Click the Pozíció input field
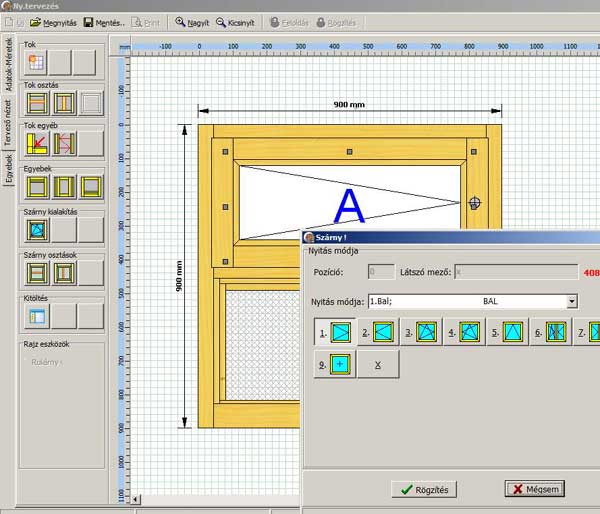 coord(381,272)
